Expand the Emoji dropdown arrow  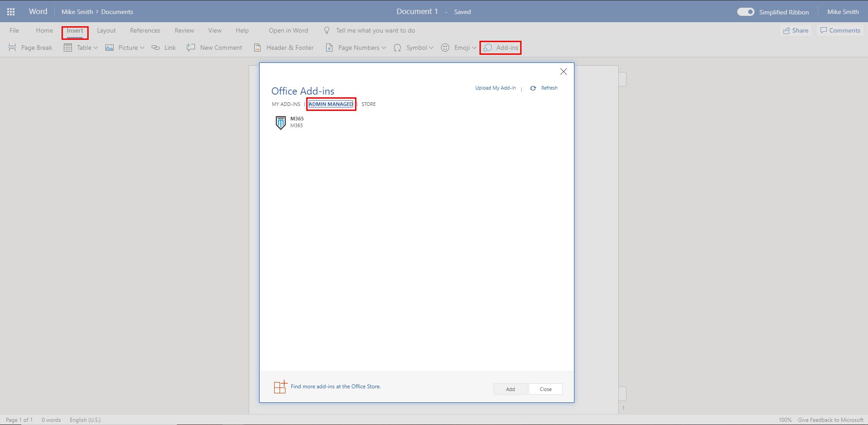(474, 48)
